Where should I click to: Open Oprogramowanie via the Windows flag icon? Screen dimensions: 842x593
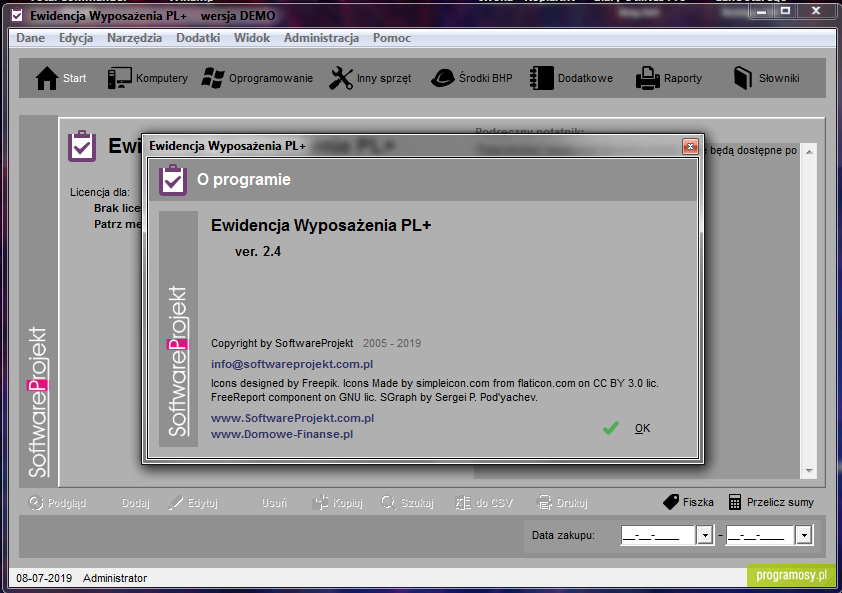[213, 78]
